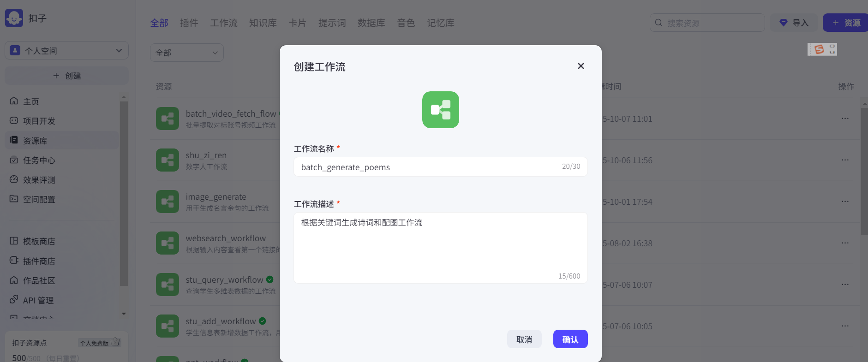The height and width of the screenshot is (362, 868).
Task: Click the Sogou input method icon
Action: point(819,49)
